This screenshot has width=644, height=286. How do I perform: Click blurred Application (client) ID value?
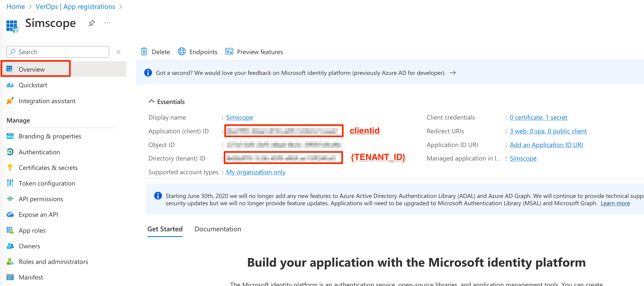point(283,131)
